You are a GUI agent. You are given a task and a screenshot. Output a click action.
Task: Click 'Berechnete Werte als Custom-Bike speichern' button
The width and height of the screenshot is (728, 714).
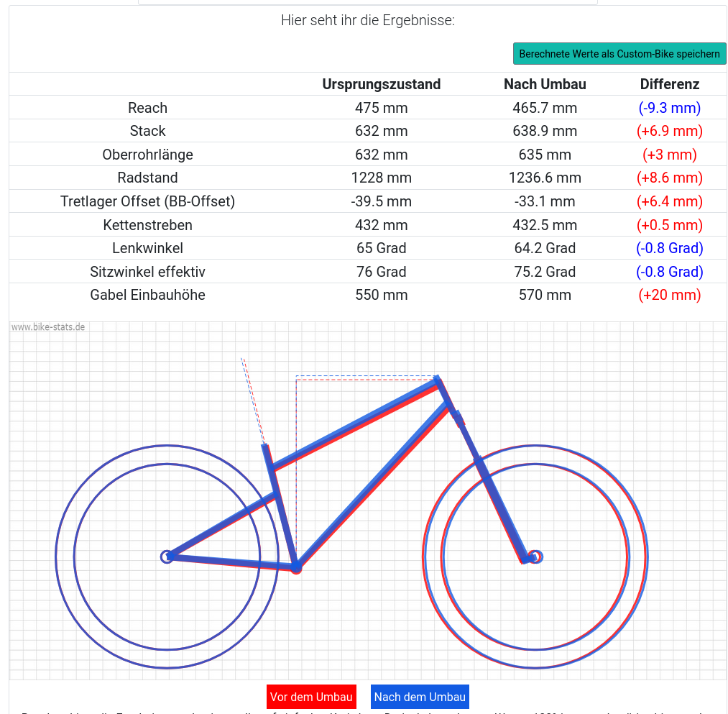[619, 54]
